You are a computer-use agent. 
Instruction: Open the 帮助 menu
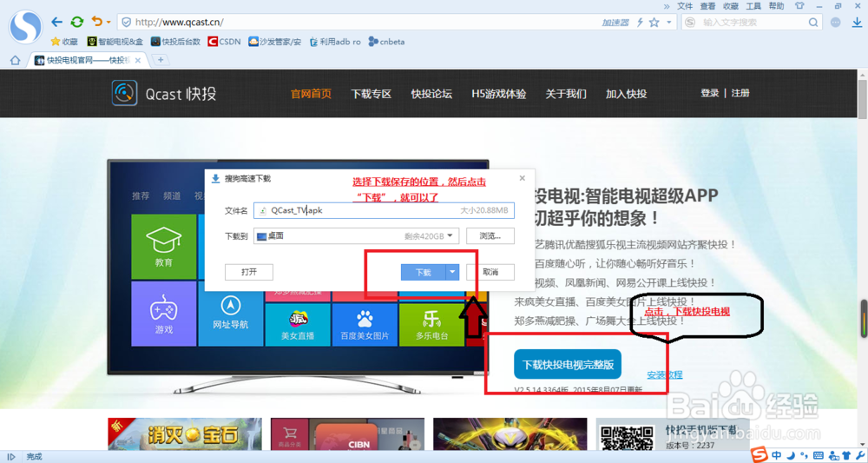(776, 6)
